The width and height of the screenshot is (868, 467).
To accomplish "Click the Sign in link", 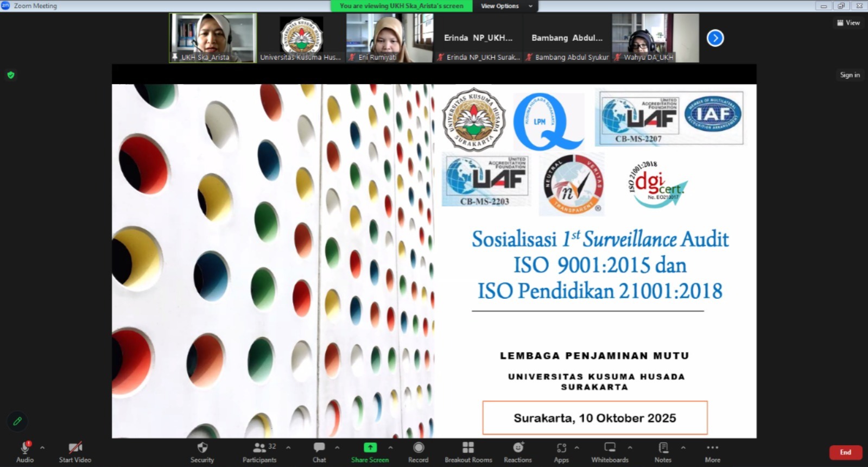I will click(850, 75).
